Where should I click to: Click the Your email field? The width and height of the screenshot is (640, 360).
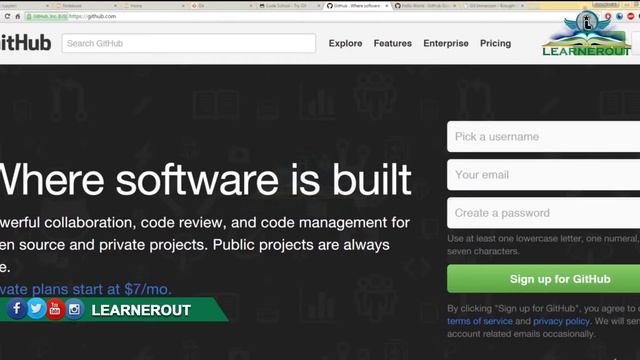[x=543, y=175]
